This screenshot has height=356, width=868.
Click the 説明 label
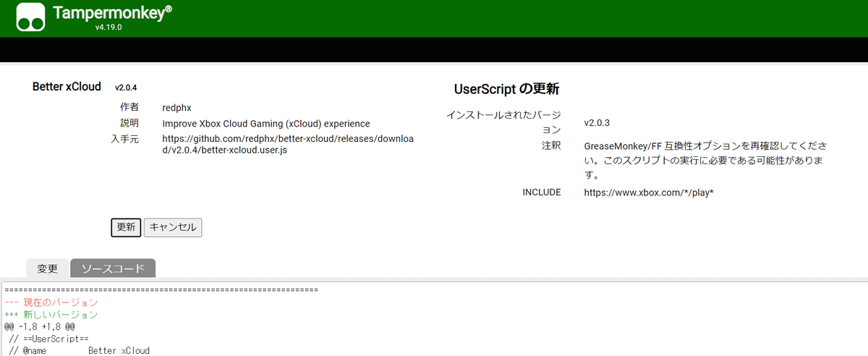point(129,123)
